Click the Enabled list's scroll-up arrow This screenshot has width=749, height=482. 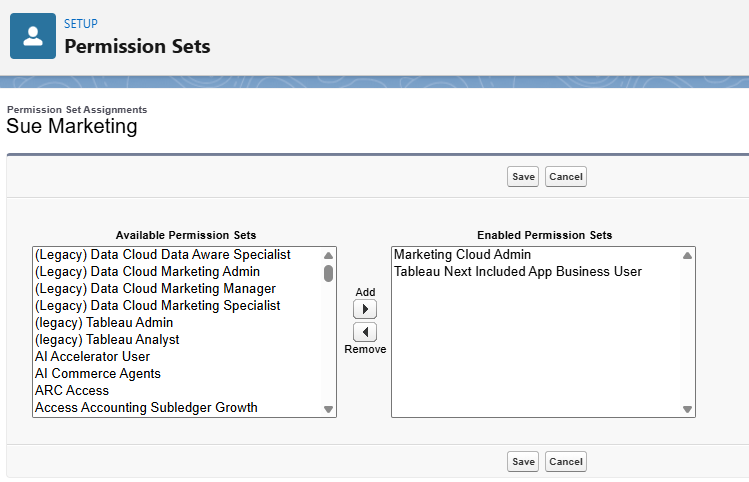[687, 256]
